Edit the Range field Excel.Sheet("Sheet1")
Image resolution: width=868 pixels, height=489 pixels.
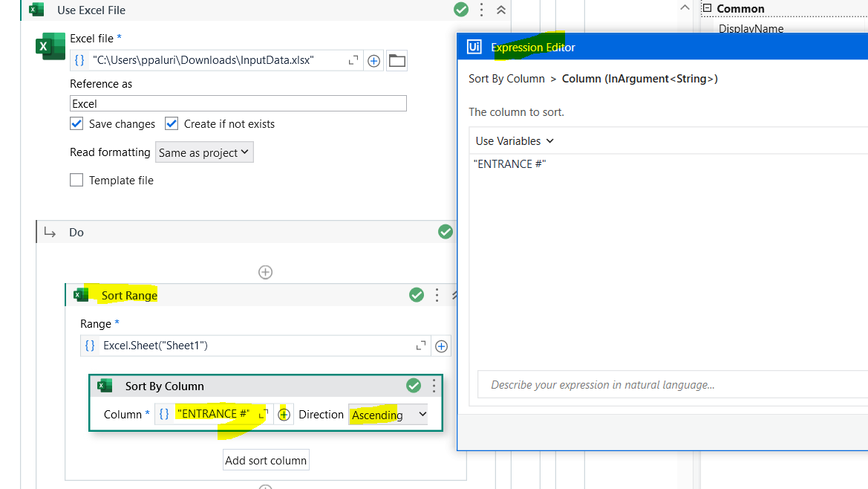pyautogui.click(x=255, y=346)
